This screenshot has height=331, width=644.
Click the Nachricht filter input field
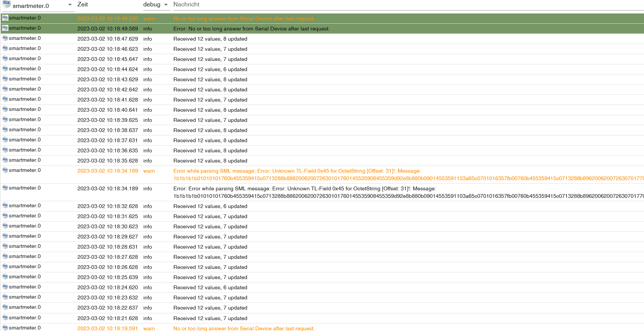click(408, 5)
